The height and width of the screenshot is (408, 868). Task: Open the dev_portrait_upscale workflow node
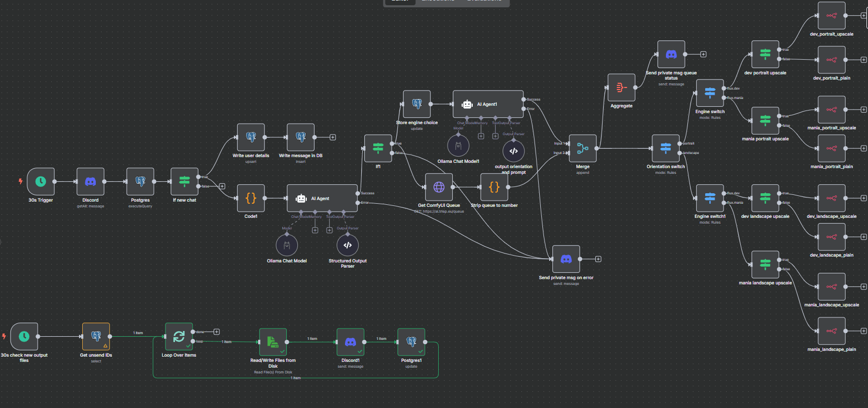pos(831,16)
